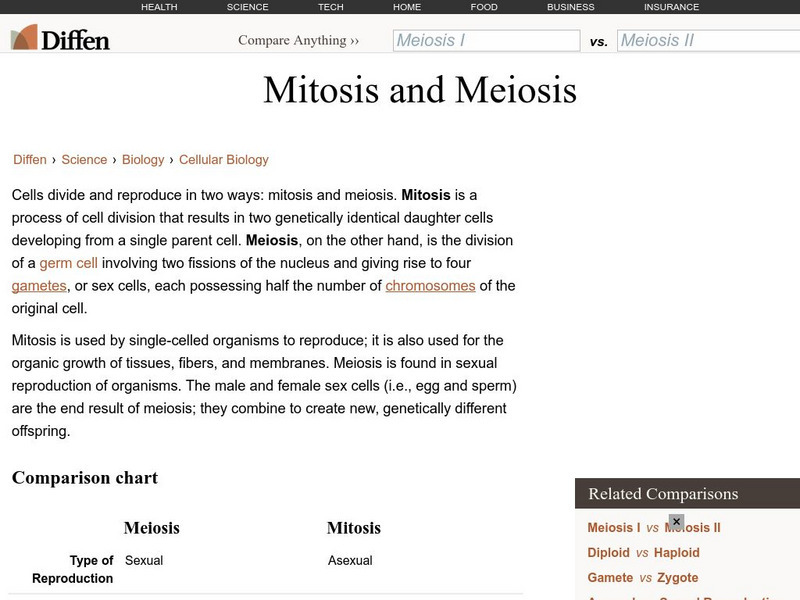Open the Biology breadcrumb link

point(143,160)
